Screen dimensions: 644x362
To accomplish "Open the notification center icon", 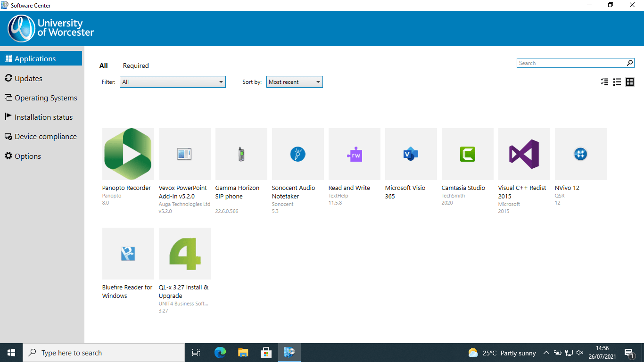I will point(629,353).
